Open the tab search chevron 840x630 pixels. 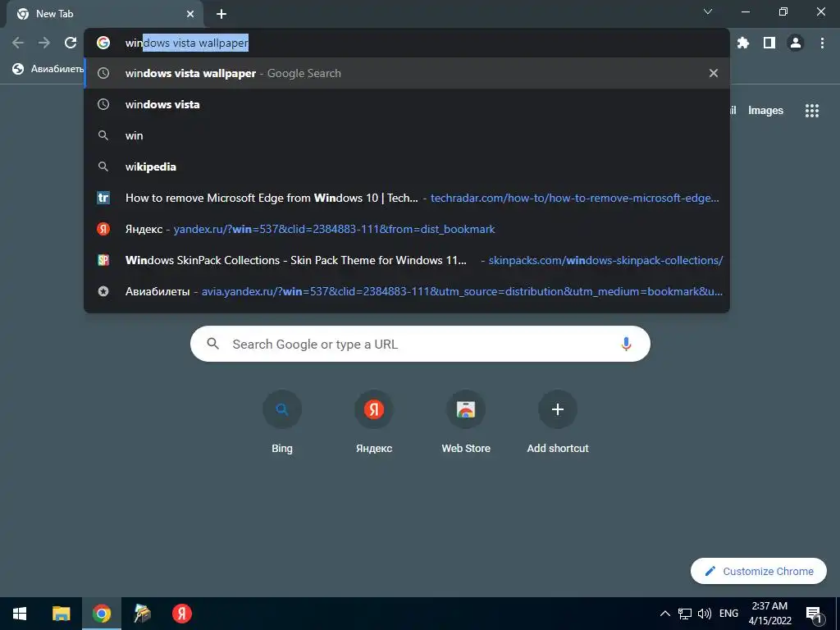click(708, 11)
